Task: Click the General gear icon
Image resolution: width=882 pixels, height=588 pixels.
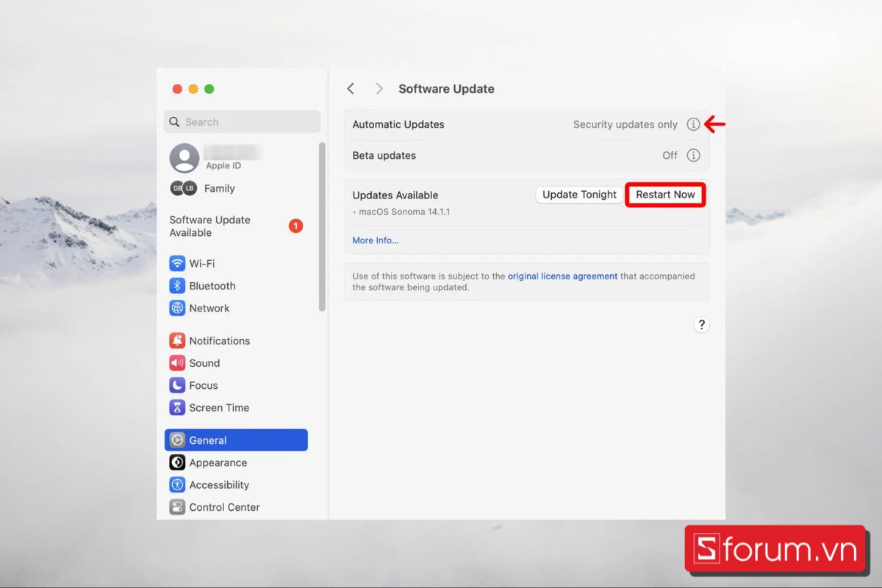Action: pyautogui.click(x=177, y=440)
